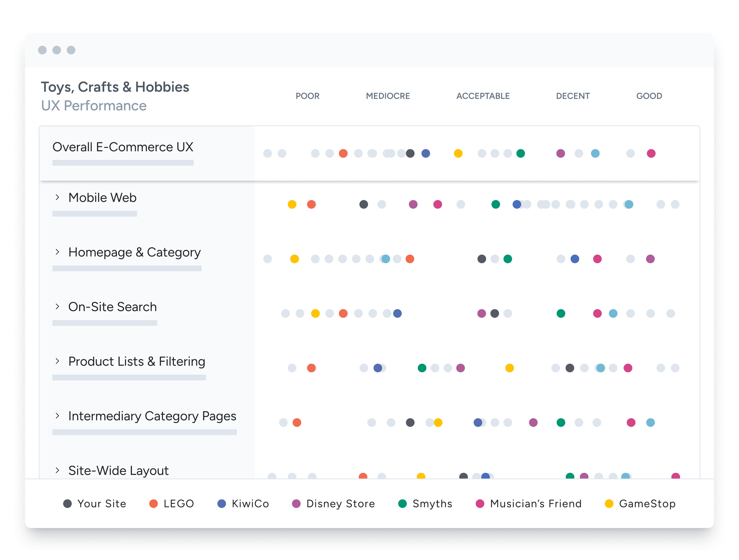Expand the Homepage & Category chevron
The width and height of the screenshot is (739, 560).
(58, 252)
